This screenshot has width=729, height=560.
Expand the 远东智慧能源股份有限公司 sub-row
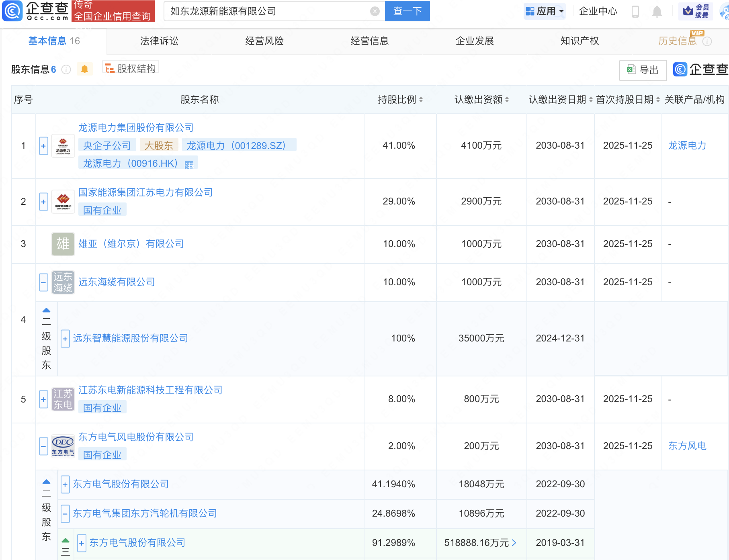[65, 339]
